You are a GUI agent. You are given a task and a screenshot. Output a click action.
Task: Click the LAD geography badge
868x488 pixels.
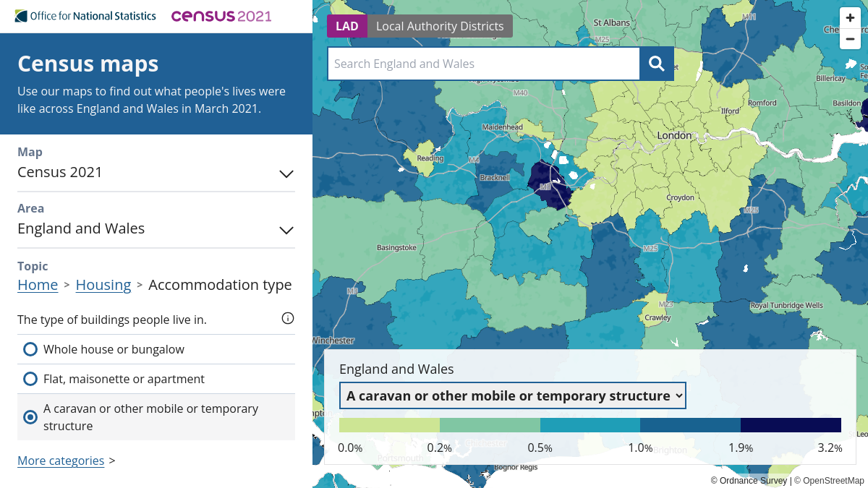[347, 26]
